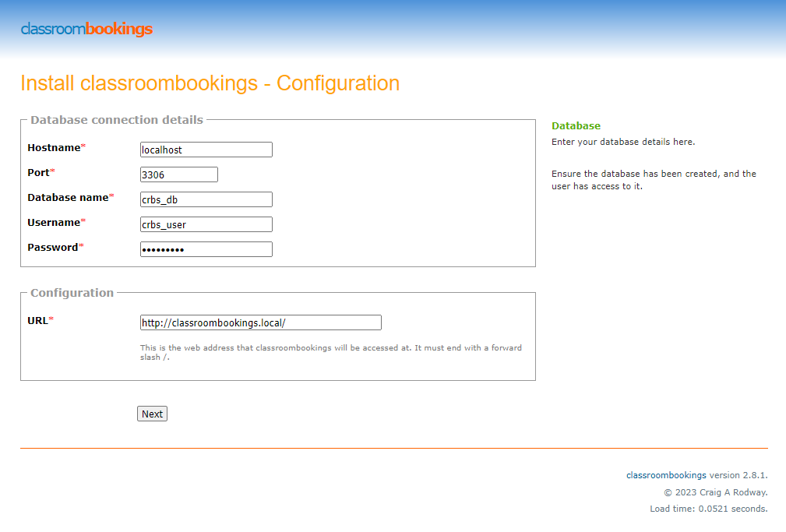Focus the masked Password input
Viewport: 786px width, 532px height.
click(x=206, y=249)
